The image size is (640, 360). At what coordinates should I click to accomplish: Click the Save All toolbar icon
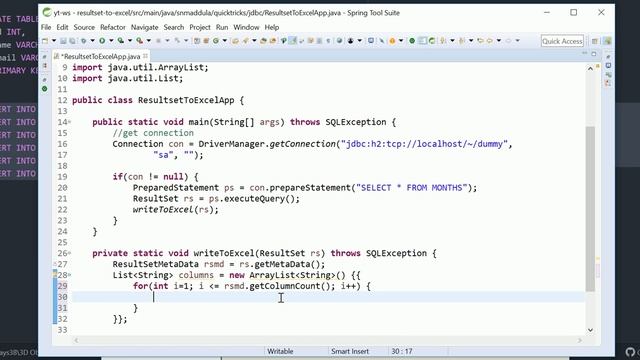(x=73, y=41)
